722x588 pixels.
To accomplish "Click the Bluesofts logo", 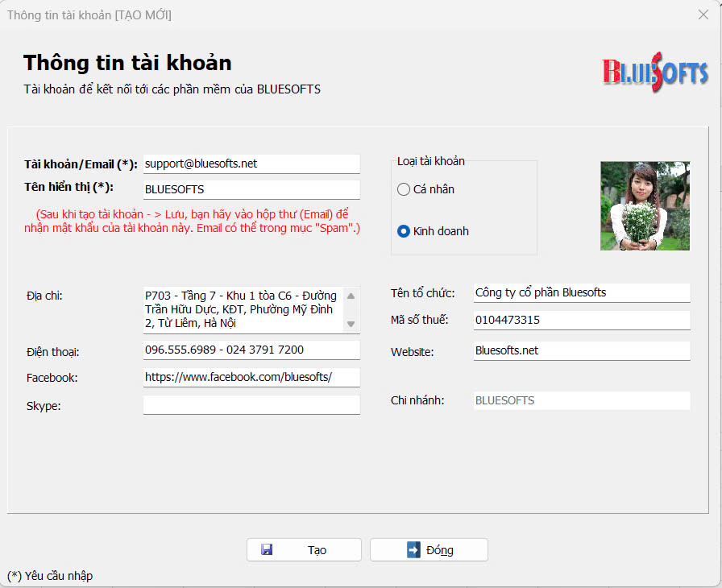I will coord(655,72).
